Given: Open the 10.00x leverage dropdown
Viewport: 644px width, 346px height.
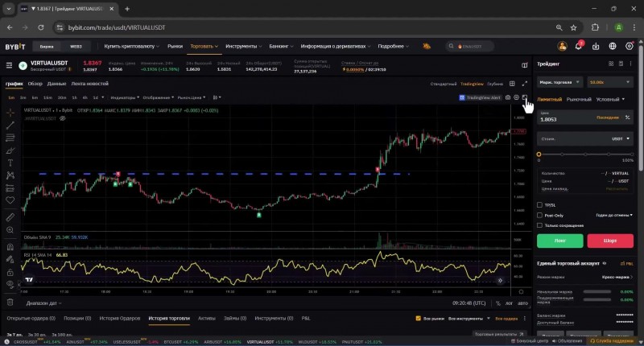Looking at the screenshot, I should (x=610, y=82).
